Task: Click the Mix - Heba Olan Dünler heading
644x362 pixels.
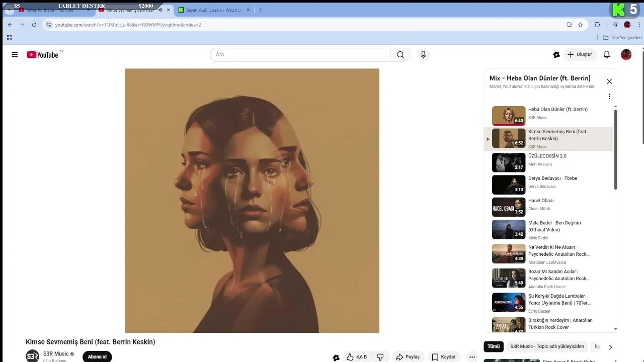Action: pos(540,78)
